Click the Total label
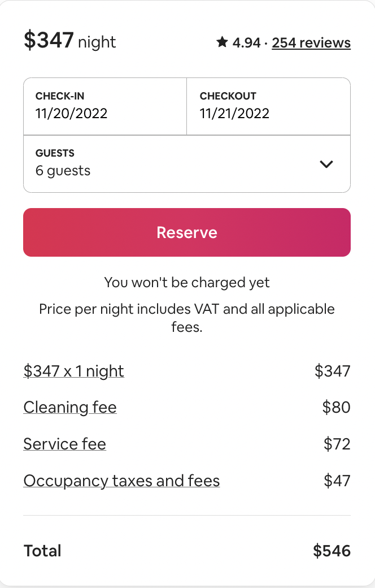 pyautogui.click(x=42, y=551)
